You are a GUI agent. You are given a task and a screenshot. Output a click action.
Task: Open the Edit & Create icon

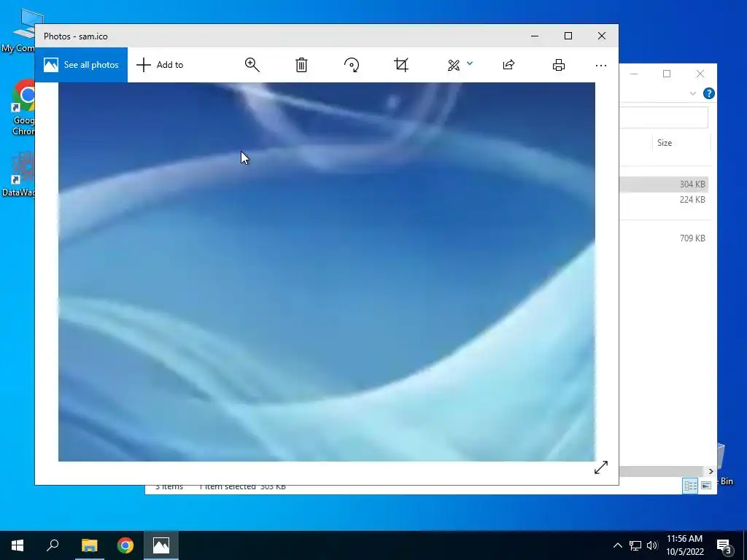pyautogui.click(x=454, y=65)
